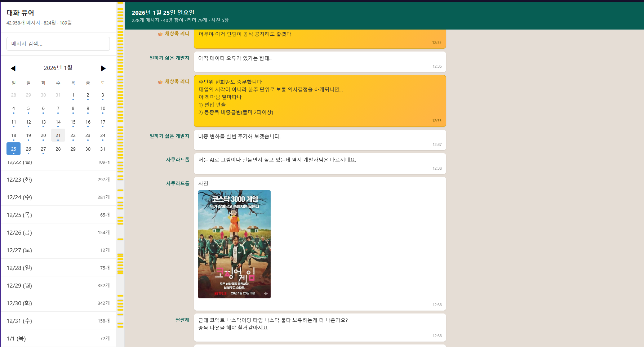Viewport: 644px width, 347px height.
Task: Click the 342개 count on 12/30 row
Action: click(104, 303)
